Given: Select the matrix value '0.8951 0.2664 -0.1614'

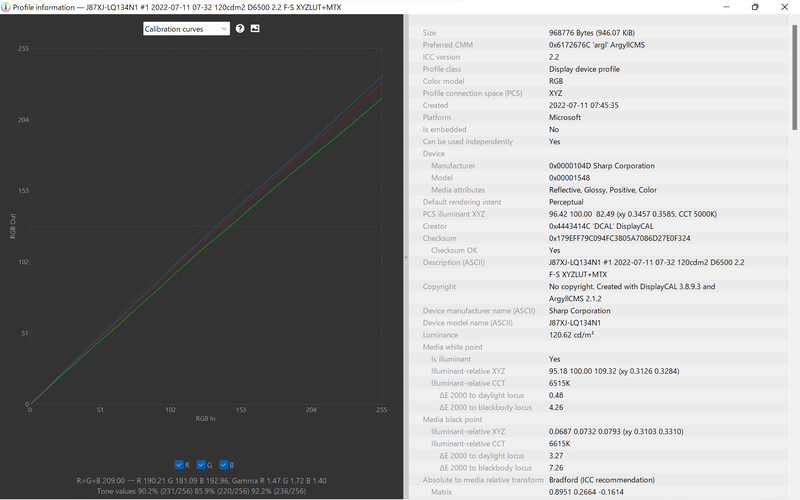Looking at the screenshot, I should click(586, 492).
